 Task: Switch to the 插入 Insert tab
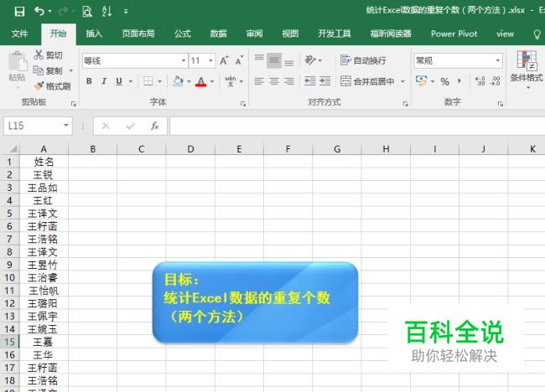tap(94, 34)
